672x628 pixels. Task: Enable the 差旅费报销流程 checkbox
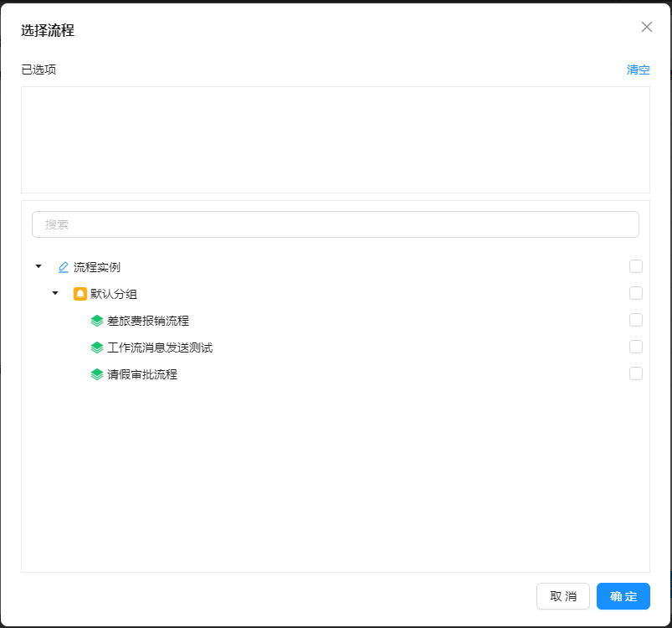click(x=636, y=320)
